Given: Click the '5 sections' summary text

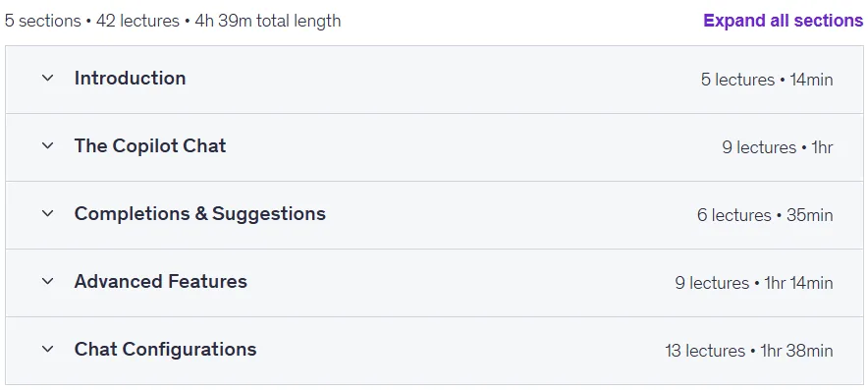Looking at the screenshot, I should (x=42, y=21).
